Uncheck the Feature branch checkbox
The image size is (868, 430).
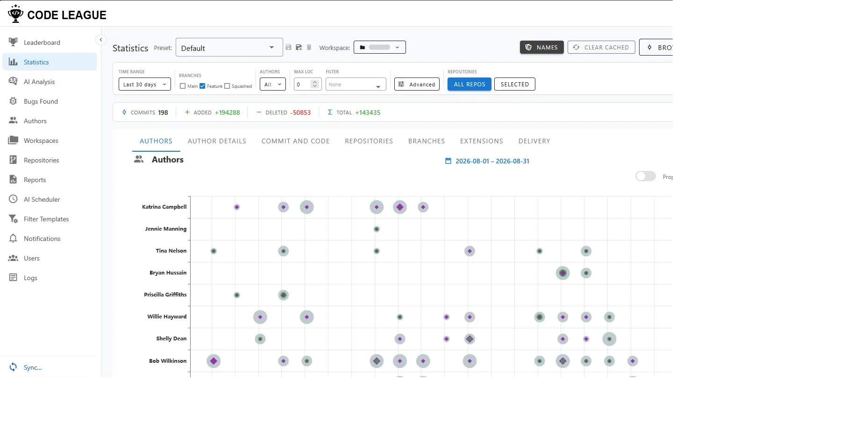point(202,86)
